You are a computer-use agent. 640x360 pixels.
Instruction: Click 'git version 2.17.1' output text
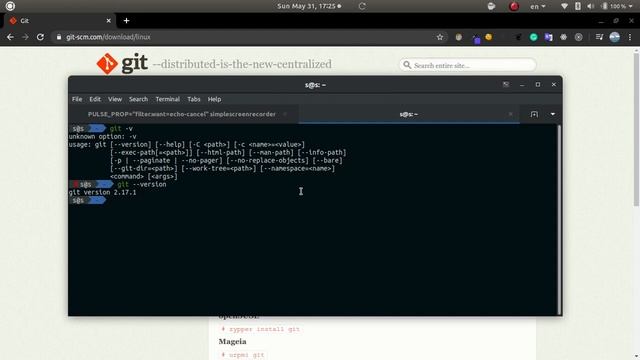click(102, 192)
